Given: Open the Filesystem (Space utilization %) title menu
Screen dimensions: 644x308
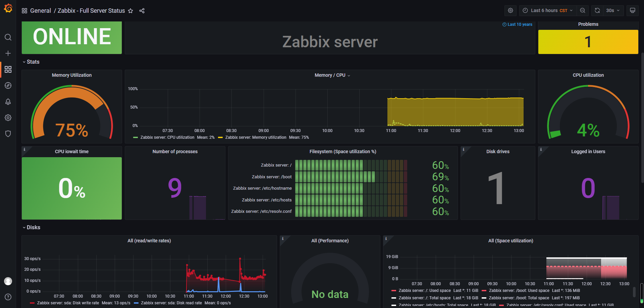Looking at the screenshot, I should pos(343,152).
